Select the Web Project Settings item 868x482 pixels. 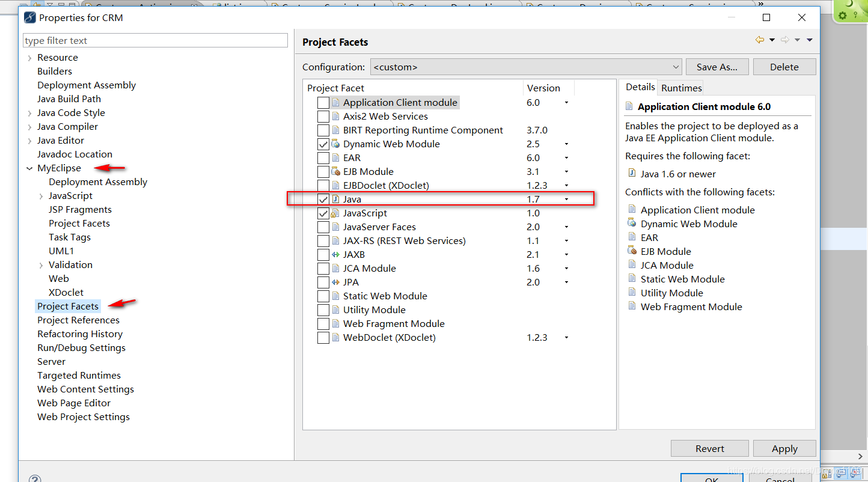coord(84,417)
